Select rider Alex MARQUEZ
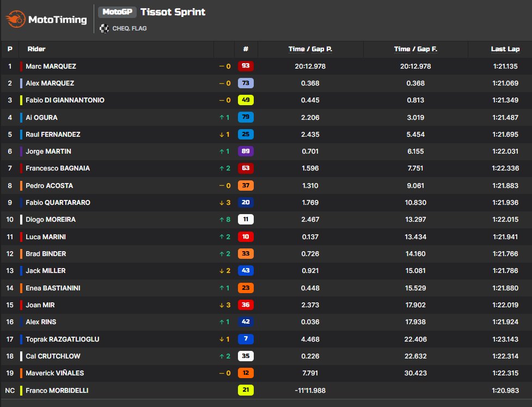This screenshot has width=532, height=407. coord(50,83)
